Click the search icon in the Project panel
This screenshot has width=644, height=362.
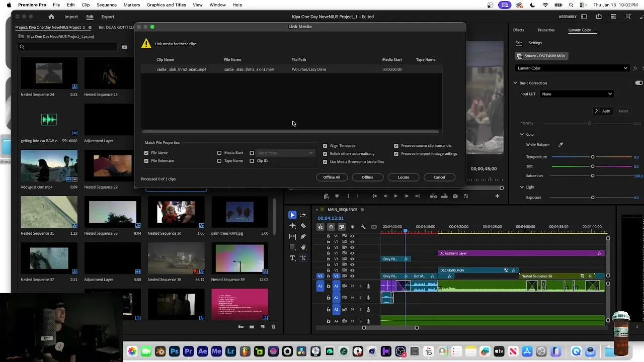coord(22,47)
